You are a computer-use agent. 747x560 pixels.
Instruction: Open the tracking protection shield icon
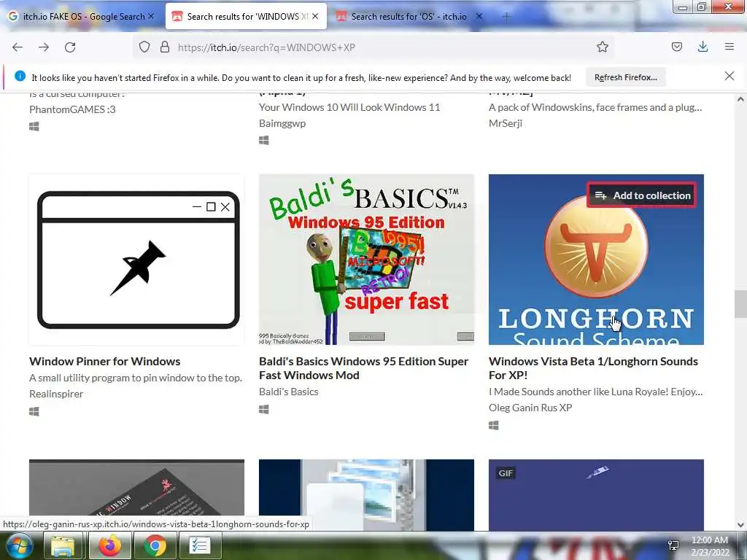pos(144,47)
